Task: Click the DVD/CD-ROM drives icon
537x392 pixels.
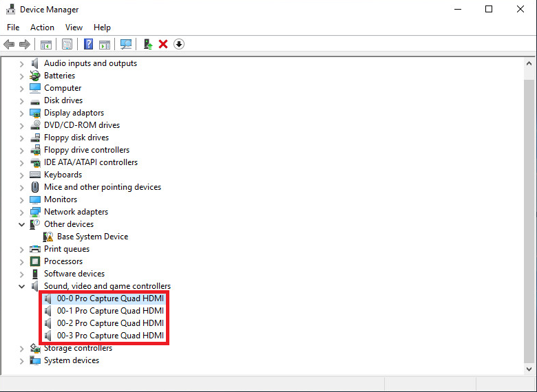Action: [x=35, y=125]
